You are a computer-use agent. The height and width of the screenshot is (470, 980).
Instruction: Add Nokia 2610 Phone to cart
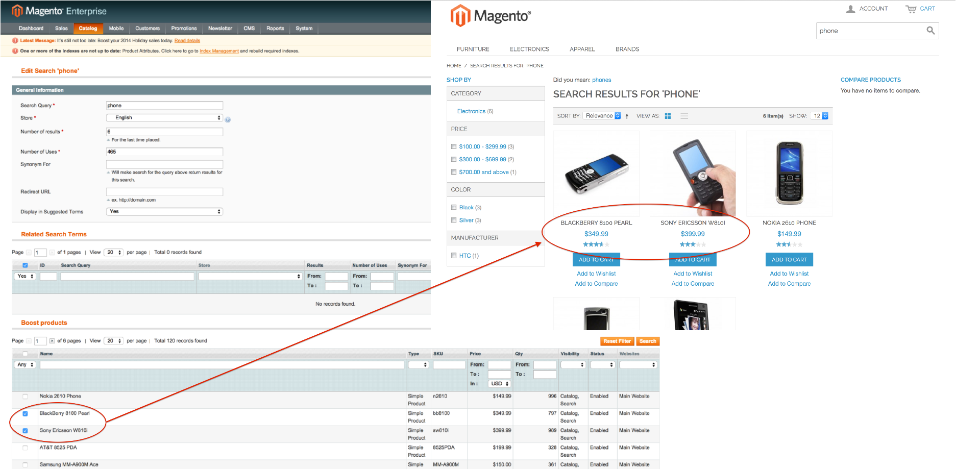tap(789, 260)
